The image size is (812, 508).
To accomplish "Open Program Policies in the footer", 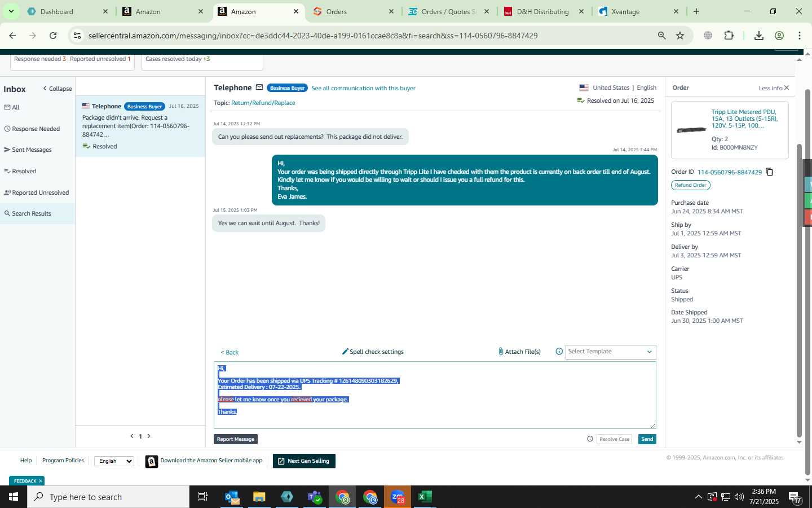I will (63, 461).
